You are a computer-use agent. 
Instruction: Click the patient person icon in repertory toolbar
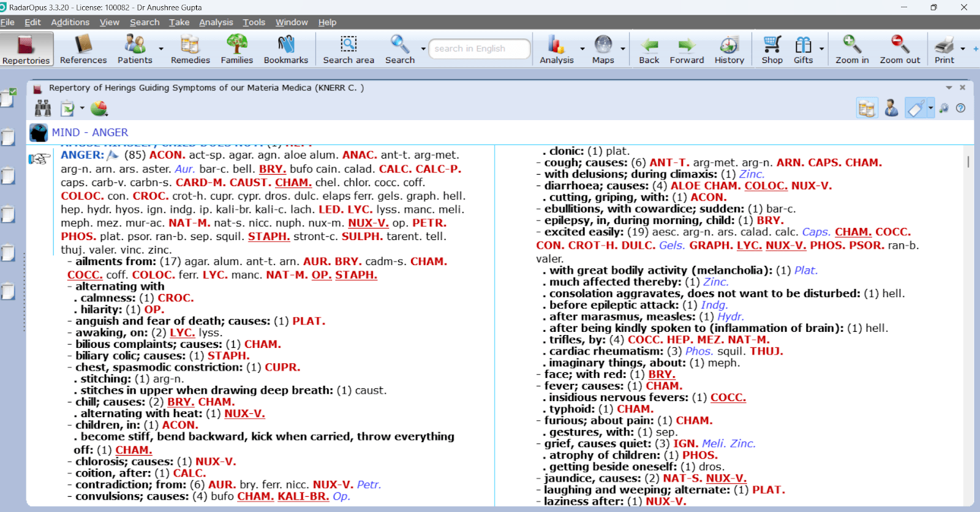coord(891,108)
